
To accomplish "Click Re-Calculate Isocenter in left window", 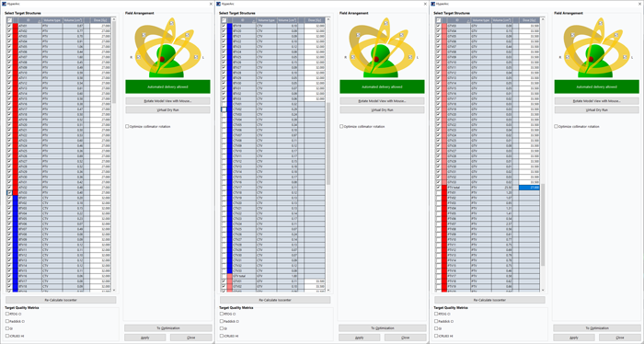I will [62, 300].
